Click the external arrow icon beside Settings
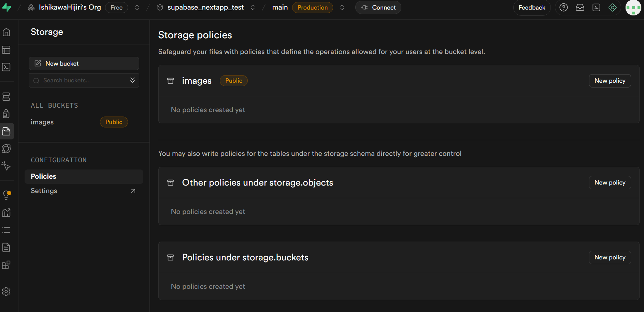Screen dimensions: 644x312 coord(133,191)
